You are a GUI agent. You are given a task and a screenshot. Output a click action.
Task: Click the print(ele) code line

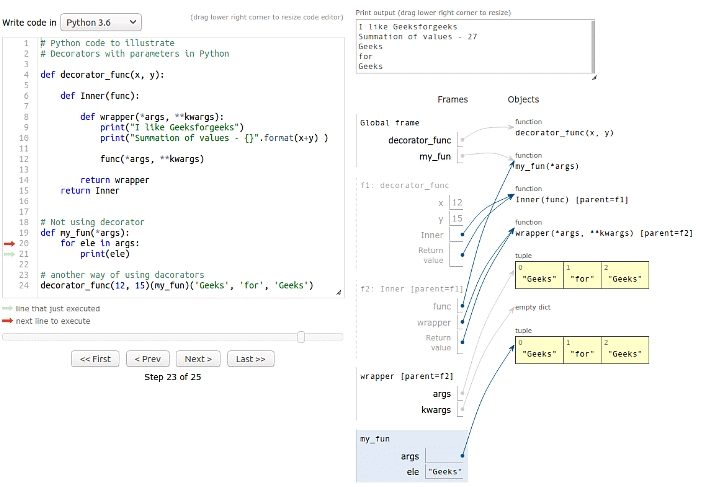click(105, 254)
